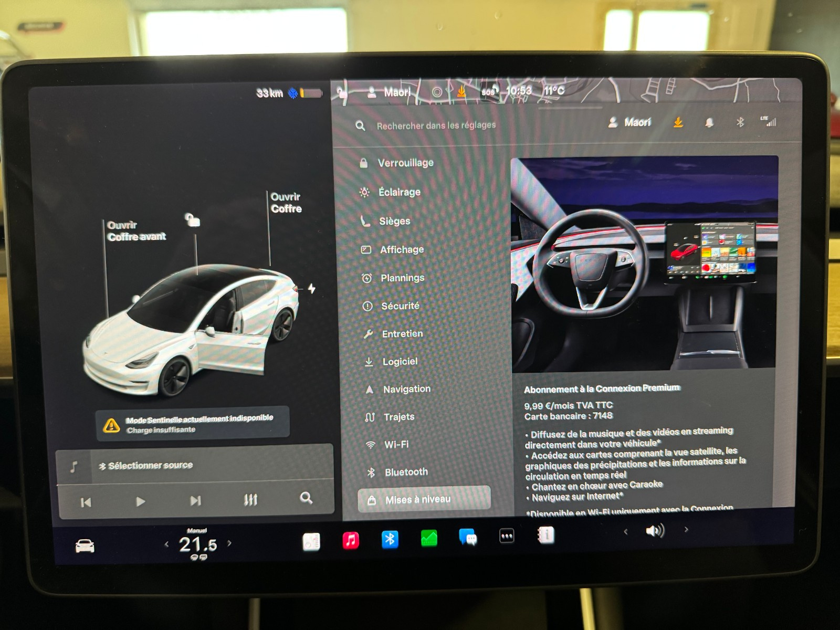Select Mises à niveau menu item
Viewport: 840px width, 630px height.
tap(424, 499)
